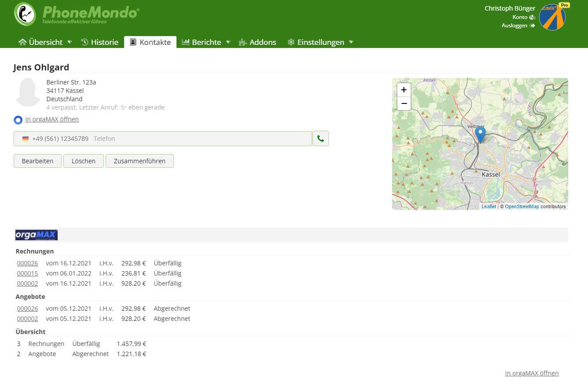This screenshot has height=386, width=588.
Task: Zoom out on the map
Action: coord(404,103)
